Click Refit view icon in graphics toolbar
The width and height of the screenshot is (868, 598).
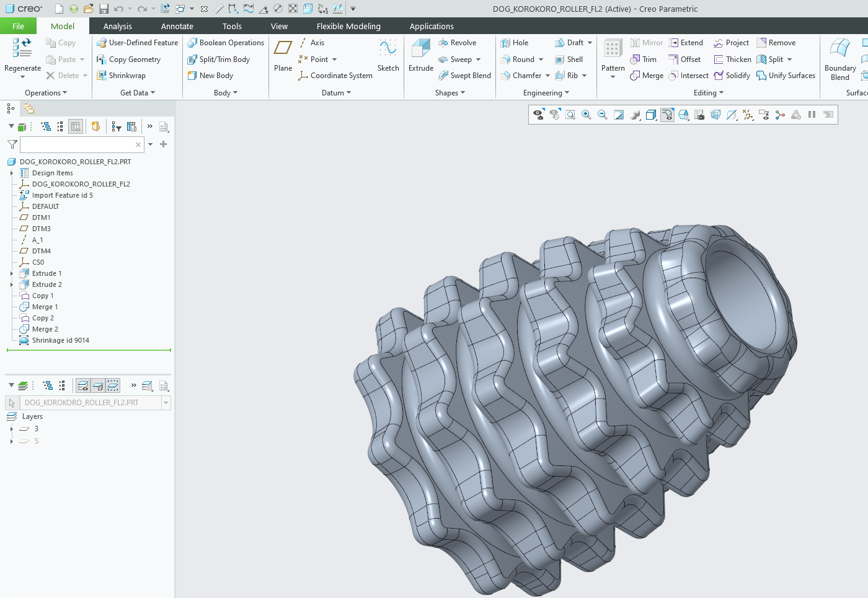coord(570,115)
